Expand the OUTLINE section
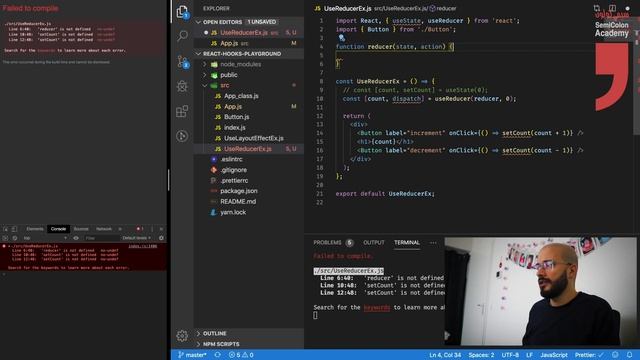This screenshot has height=360, width=640. click(x=249, y=333)
